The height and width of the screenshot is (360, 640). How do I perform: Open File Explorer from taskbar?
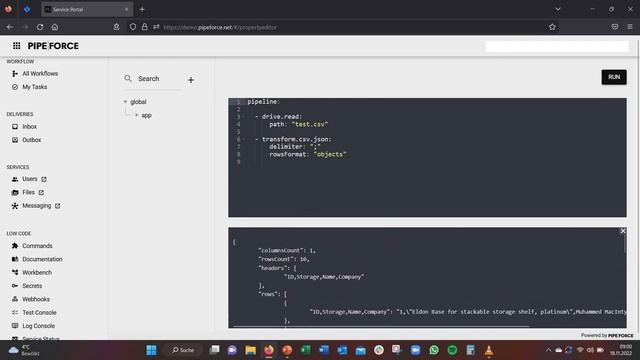click(251, 350)
